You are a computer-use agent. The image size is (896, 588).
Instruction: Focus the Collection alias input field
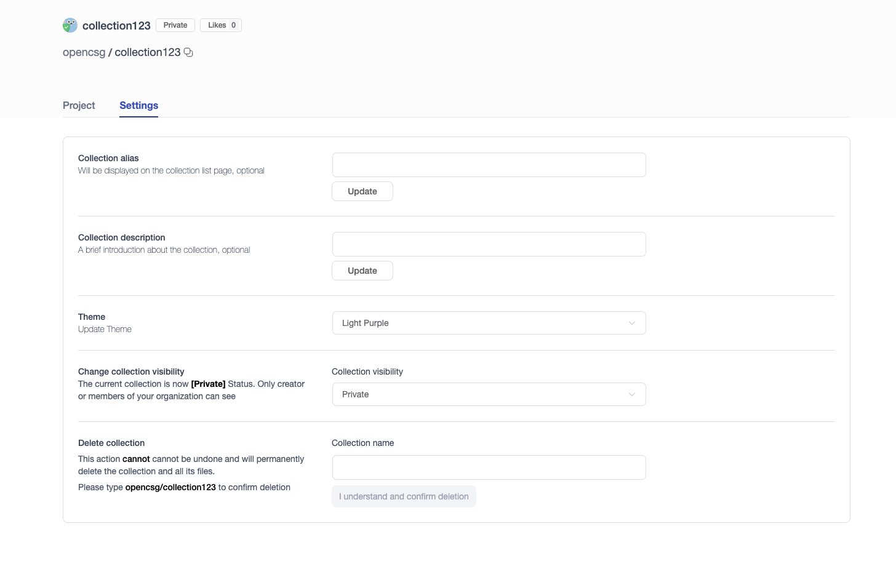click(x=489, y=165)
